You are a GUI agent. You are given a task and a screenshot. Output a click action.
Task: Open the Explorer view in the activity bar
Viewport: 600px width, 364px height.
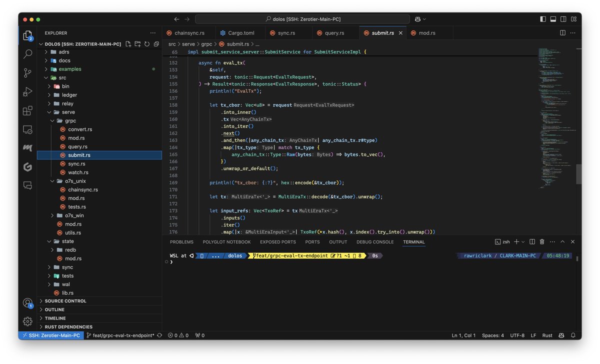click(27, 35)
